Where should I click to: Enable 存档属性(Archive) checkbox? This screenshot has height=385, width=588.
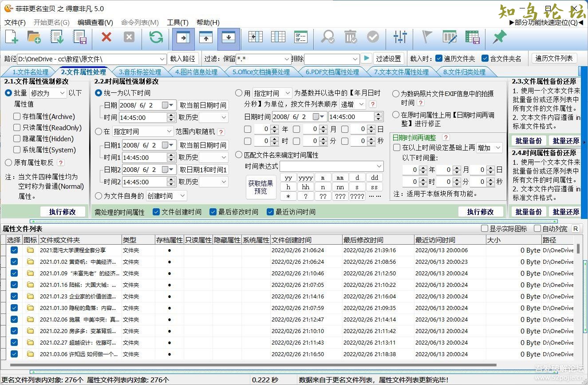pos(17,116)
